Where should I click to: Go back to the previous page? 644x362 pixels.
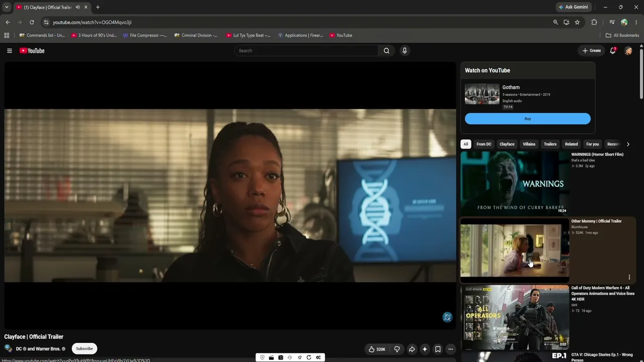(x=8, y=22)
